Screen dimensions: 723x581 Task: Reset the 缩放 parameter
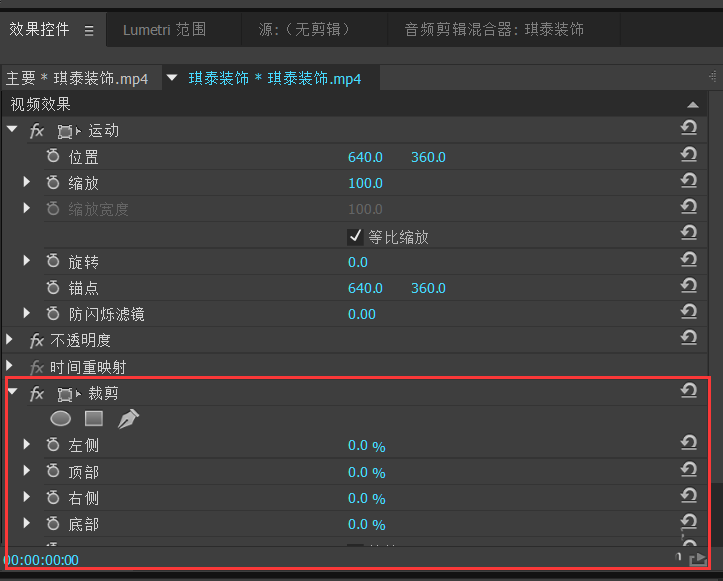coord(689,180)
